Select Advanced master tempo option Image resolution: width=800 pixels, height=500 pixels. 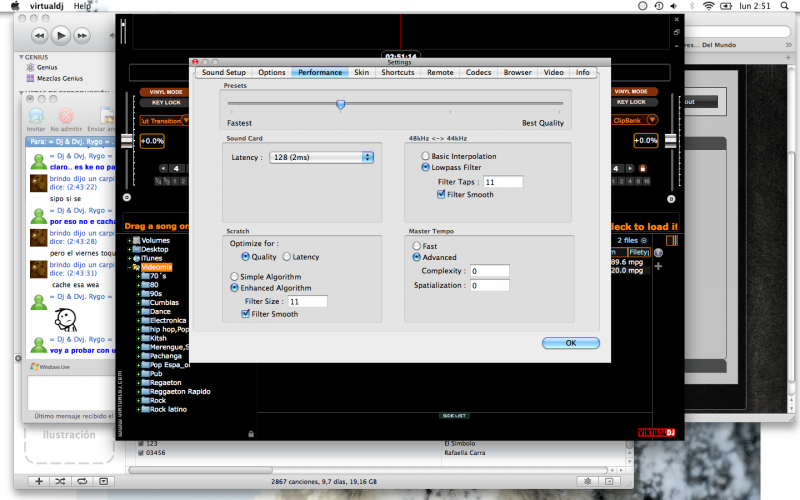coord(416,257)
